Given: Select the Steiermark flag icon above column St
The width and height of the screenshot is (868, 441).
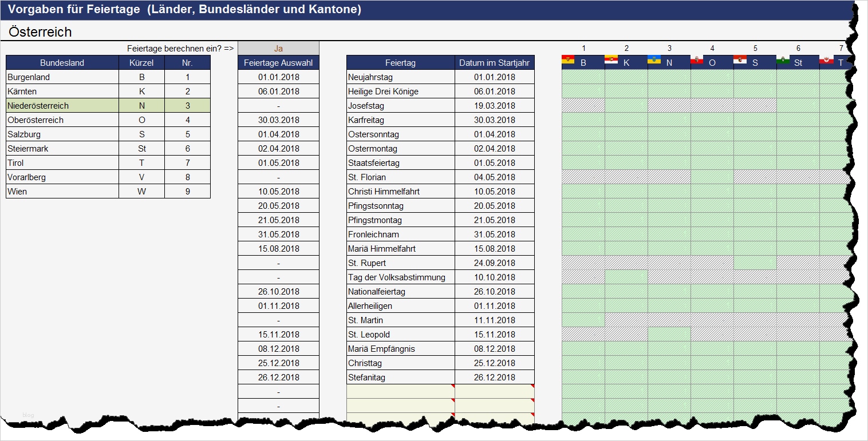Looking at the screenshot, I should (783, 58).
